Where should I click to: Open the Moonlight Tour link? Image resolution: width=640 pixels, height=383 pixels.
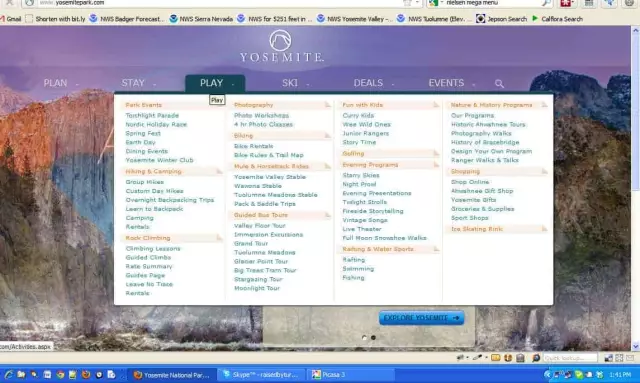257,288
